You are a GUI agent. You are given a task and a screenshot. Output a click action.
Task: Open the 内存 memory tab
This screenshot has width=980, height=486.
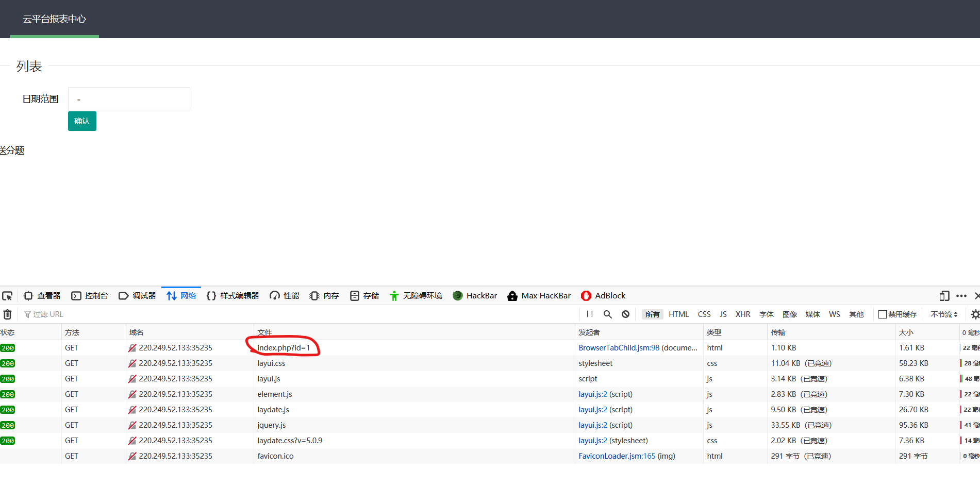[324, 296]
